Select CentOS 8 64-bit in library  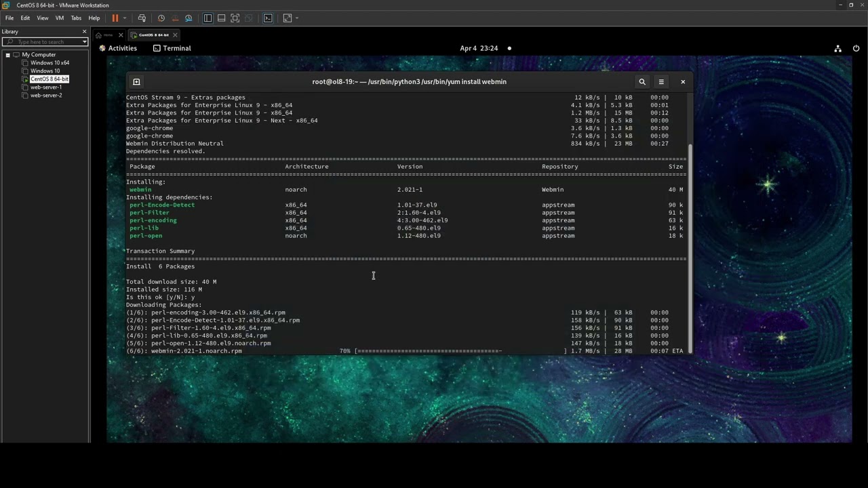tap(49, 79)
